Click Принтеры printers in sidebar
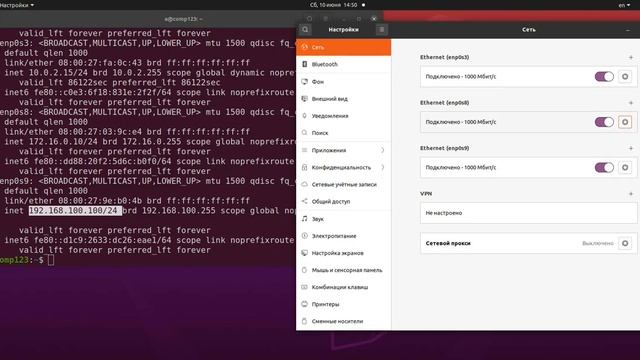 point(344,304)
